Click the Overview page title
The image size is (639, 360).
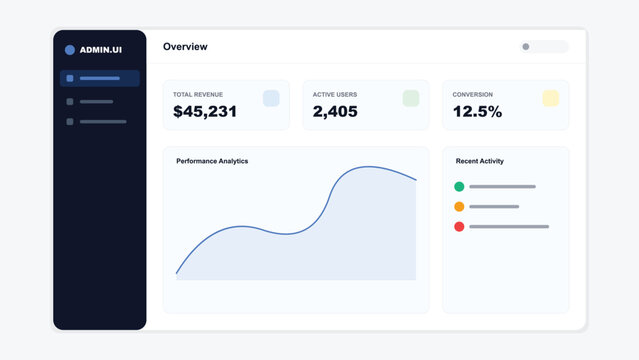click(x=185, y=46)
